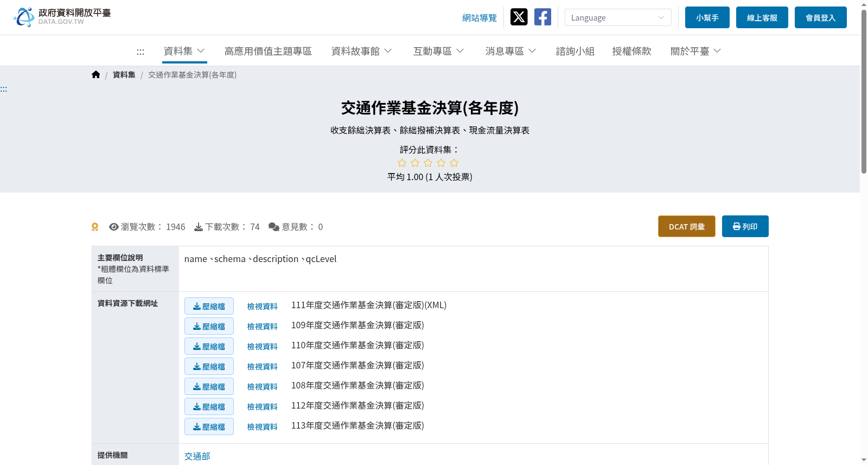Expand the 關於平臺 menu

coord(695,51)
